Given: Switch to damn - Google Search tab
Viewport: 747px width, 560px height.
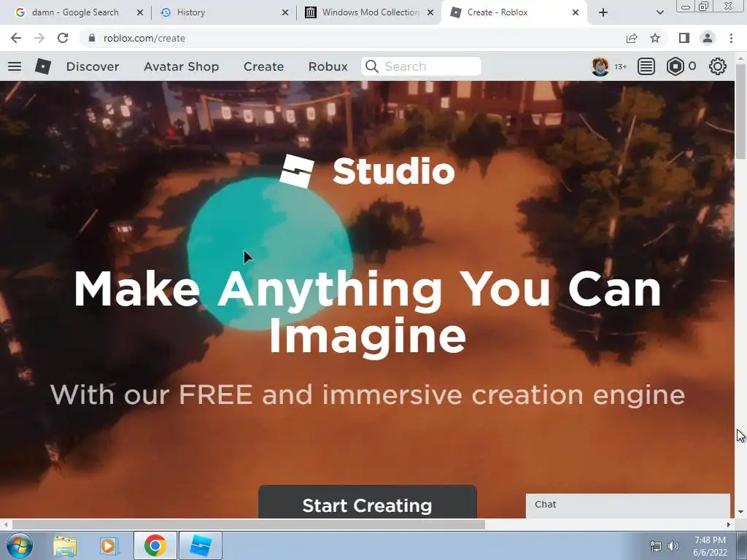Looking at the screenshot, I should (74, 12).
